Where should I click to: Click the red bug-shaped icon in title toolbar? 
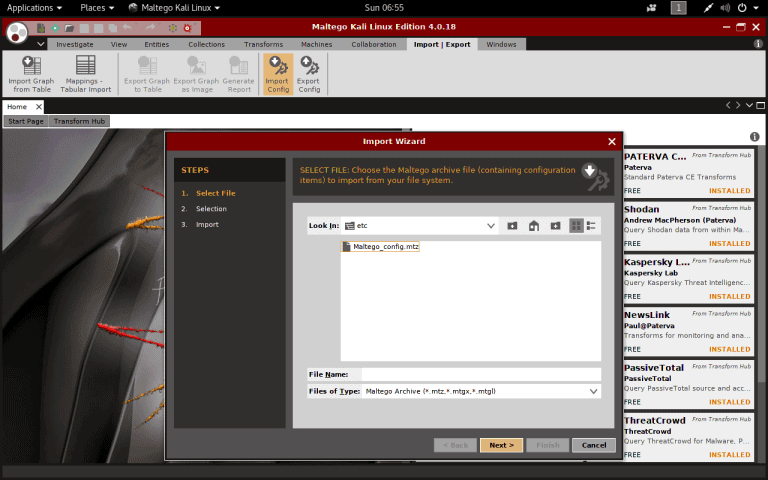pos(187,28)
